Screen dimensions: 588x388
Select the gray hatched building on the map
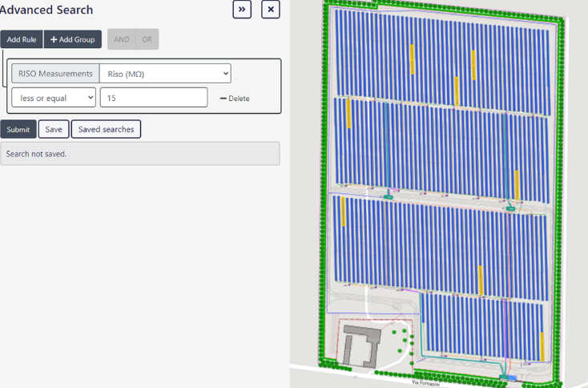[359, 346]
